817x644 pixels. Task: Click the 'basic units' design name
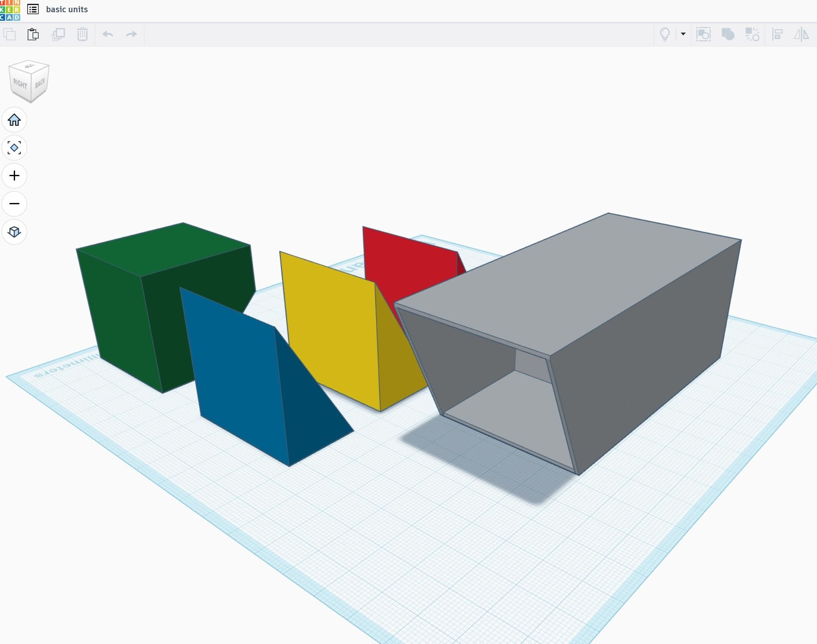point(67,9)
